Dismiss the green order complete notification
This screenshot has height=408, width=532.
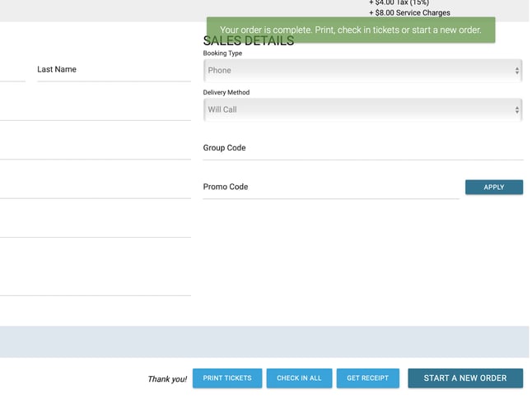pyautogui.click(x=350, y=30)
